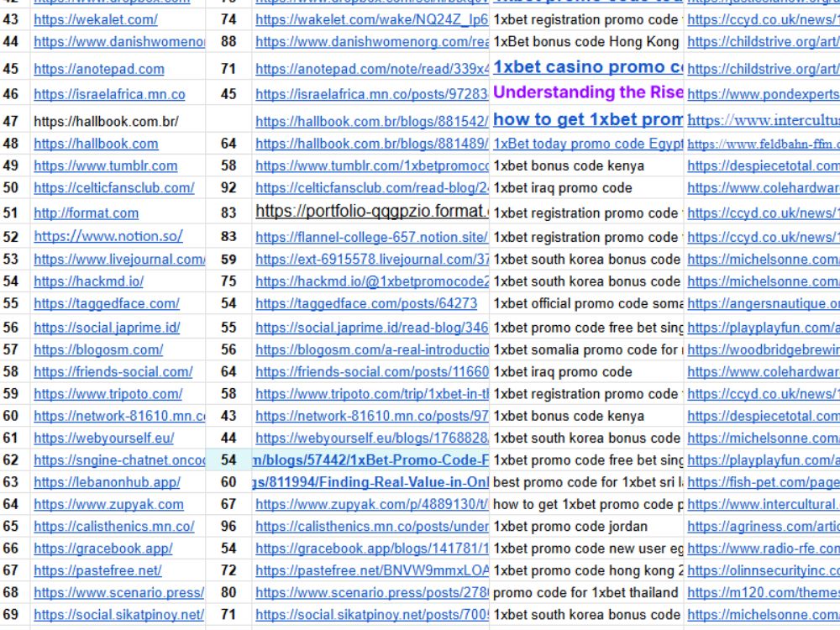This screenshot has width=840, height=630.
Task: Open the https://blogosm.com/ site link
Action: pos(98,349)
